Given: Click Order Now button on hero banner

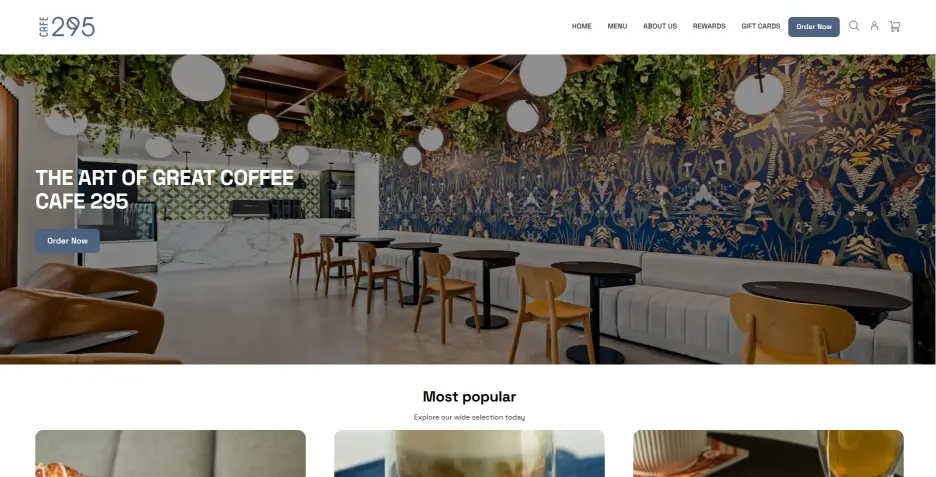Looking at the screenshot, I should [x=67, y=241].
